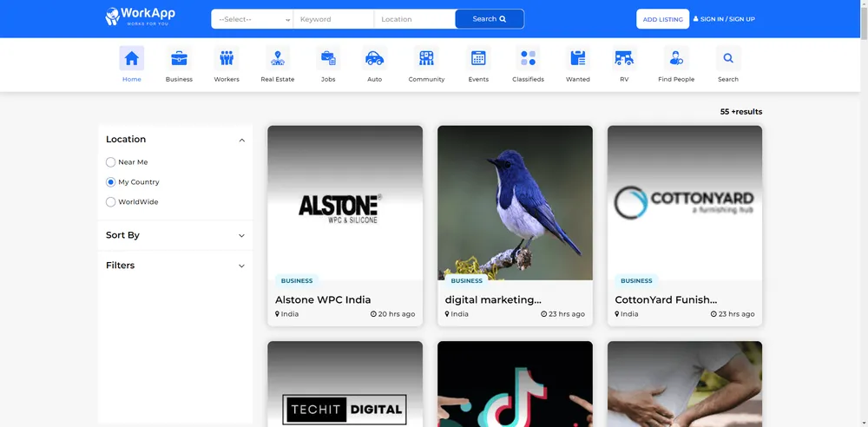The height and width of the screenshot is (427, 868).
Task: Click '23 hrs ago' on digital marketing card
Action: [562, 314]
